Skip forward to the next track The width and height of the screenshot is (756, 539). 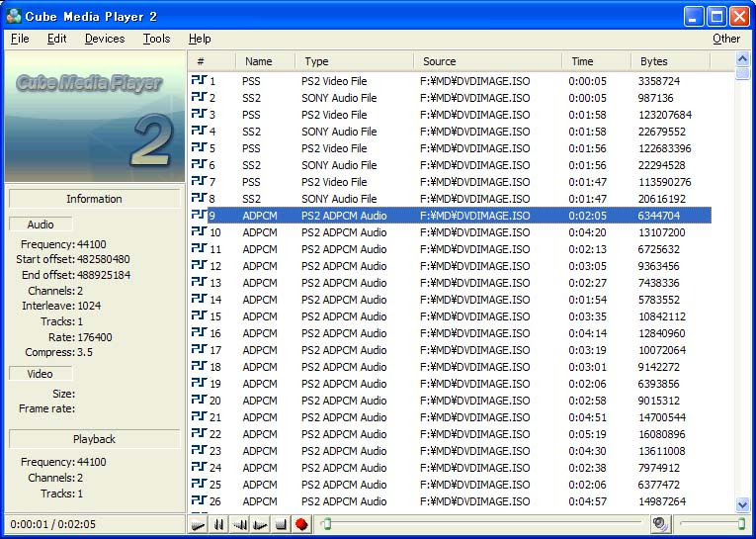[260, 524]
